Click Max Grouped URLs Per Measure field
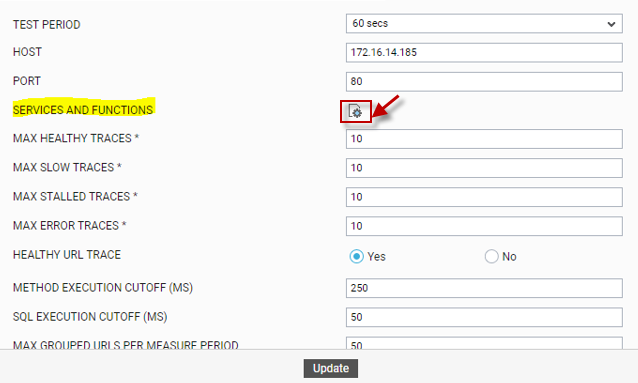 tap(484, 343)
